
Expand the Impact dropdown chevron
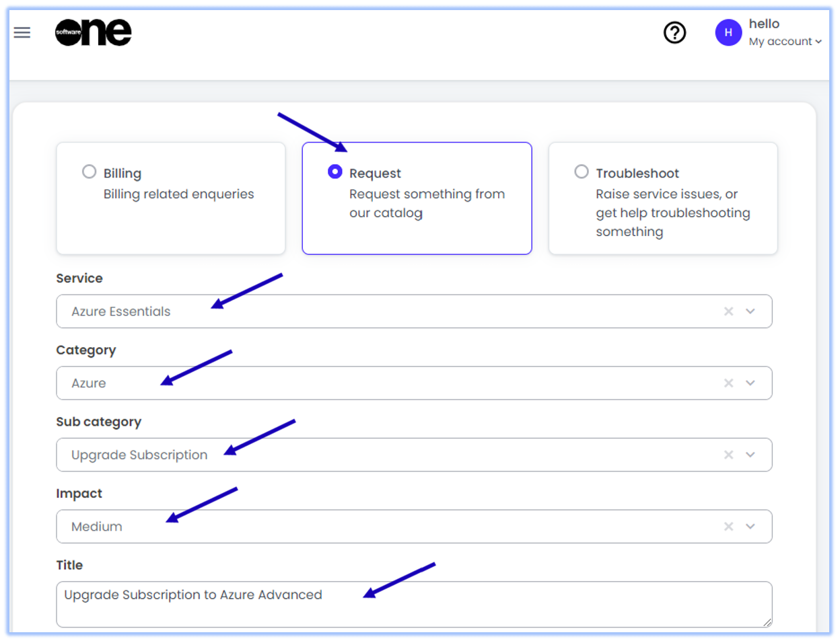(750, 527)
